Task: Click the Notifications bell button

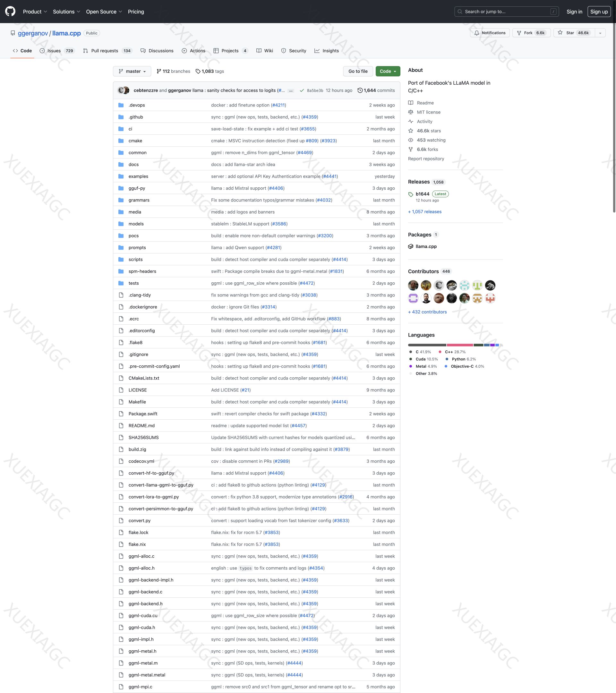Action: coord(490,33)
